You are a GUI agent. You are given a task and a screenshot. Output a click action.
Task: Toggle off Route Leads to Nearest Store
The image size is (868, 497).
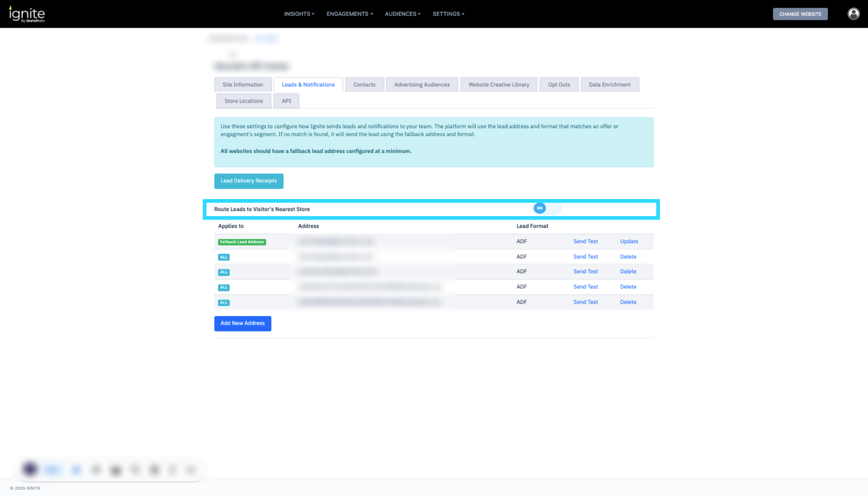(547, 208)
